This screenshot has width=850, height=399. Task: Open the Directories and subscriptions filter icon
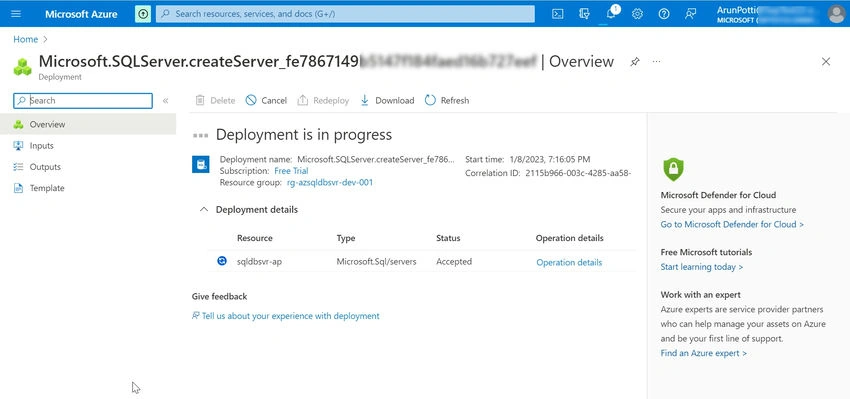tap(584, 14)
